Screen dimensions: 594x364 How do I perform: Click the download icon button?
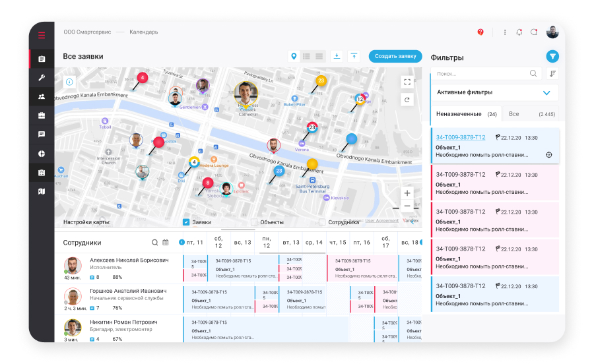pyautogui.click(x=337, y=56)
